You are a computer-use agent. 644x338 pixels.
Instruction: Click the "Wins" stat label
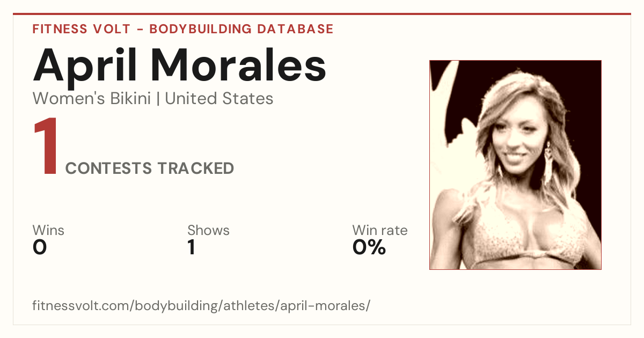coord(48,231)
